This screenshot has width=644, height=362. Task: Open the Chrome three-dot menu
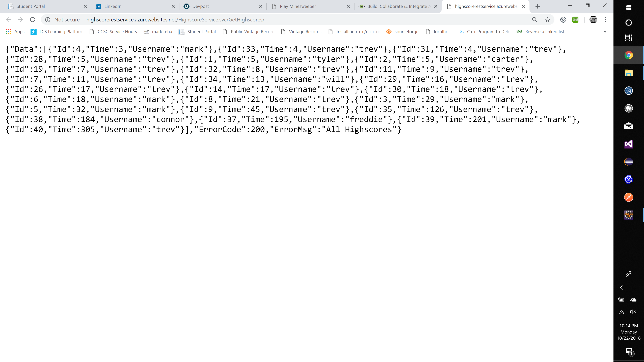coord(605,19)
